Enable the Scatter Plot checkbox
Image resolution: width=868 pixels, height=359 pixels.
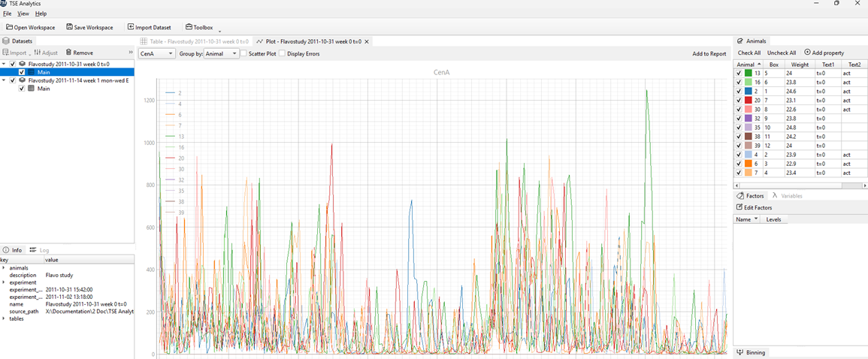click(x=243, y=53)
